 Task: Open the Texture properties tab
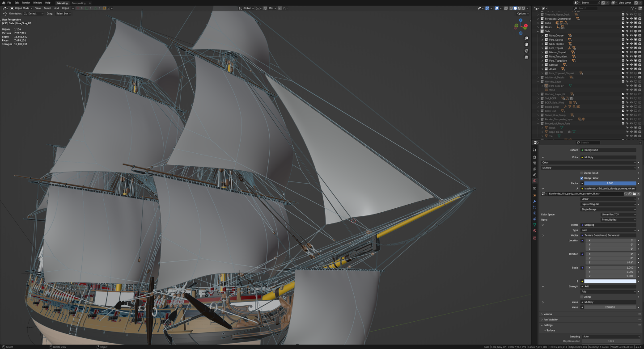coord(534,238)
